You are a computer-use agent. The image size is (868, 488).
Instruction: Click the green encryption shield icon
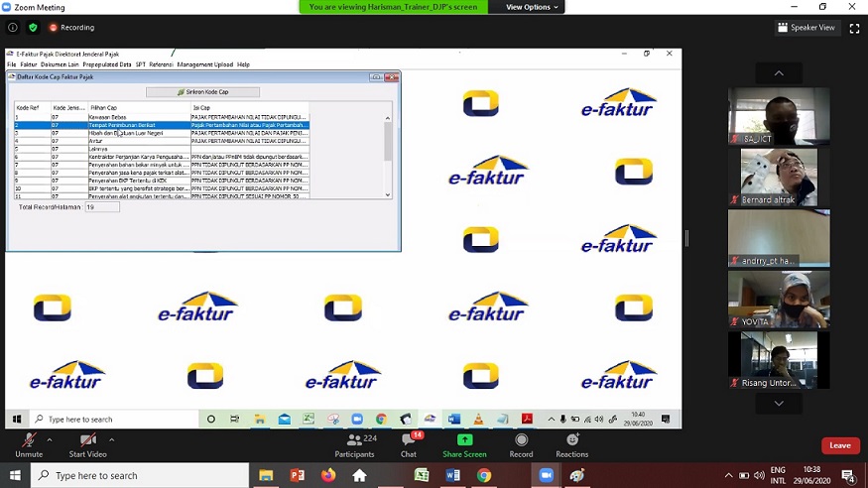(33, 28)
